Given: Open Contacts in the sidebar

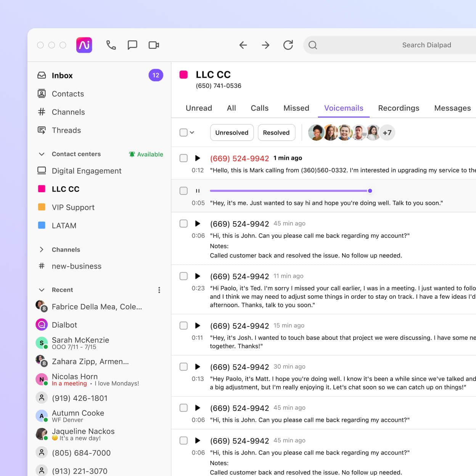Looking at the screenshot, I should (68, 94).
